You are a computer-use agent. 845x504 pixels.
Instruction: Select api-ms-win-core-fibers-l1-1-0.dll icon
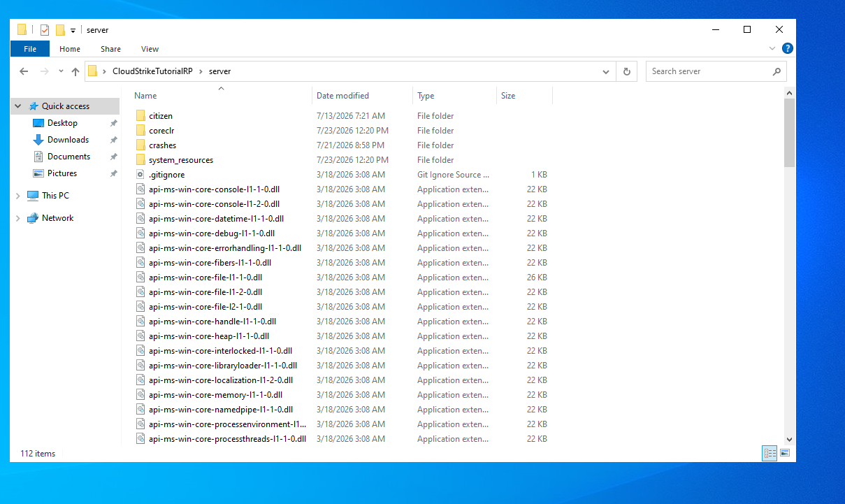(x=140, y=263)
